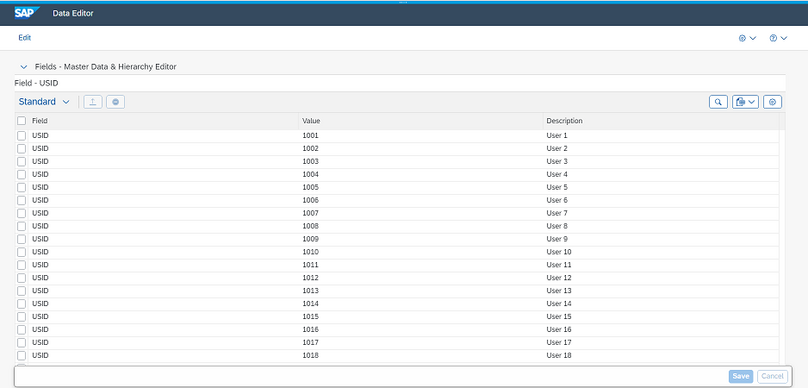Select the checkbox for row 1002
Screen dimensions: 808x388
(22, 148)
